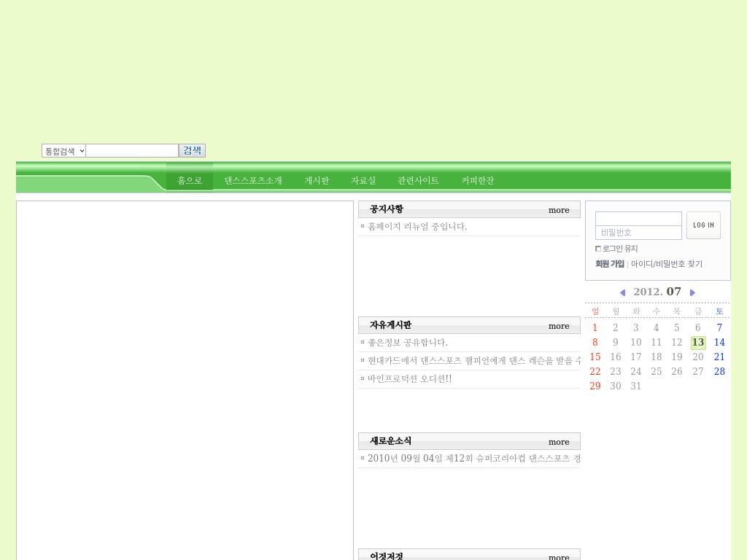Click the 비밀번호 password field
Image resolution: width=747 pixels, height=560 pixels.
point(638,233)
